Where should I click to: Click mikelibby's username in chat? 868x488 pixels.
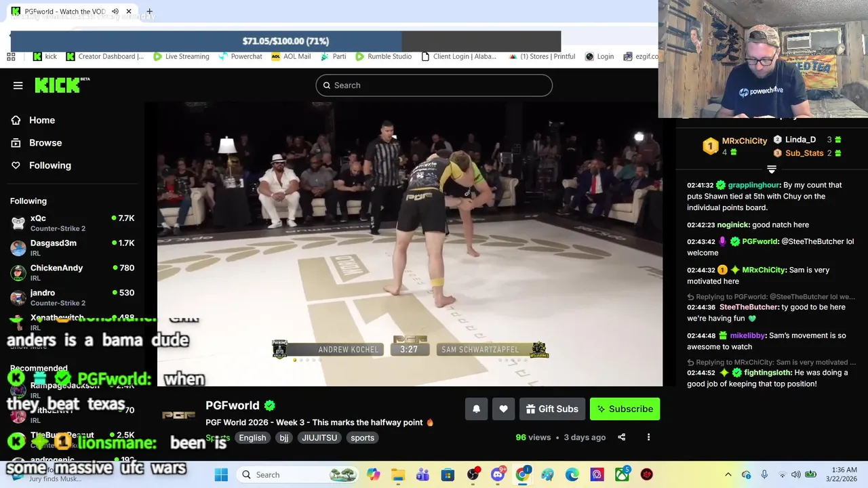click(747, 335)
